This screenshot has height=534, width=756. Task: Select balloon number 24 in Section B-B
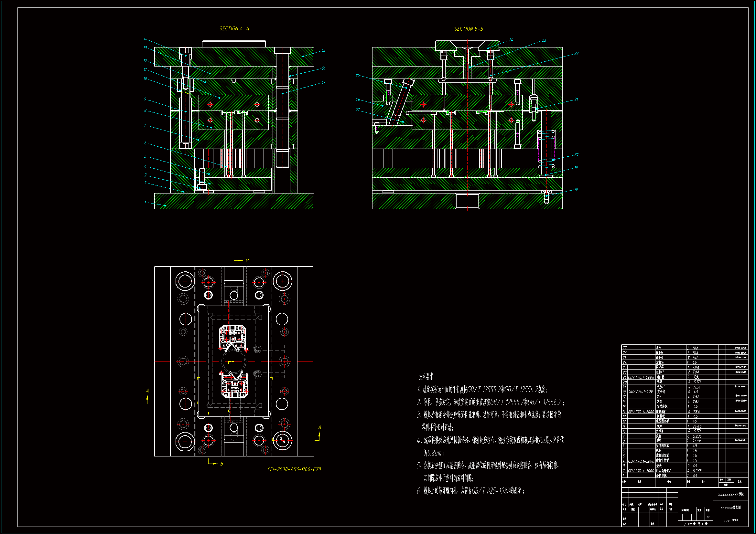point(511,40)
